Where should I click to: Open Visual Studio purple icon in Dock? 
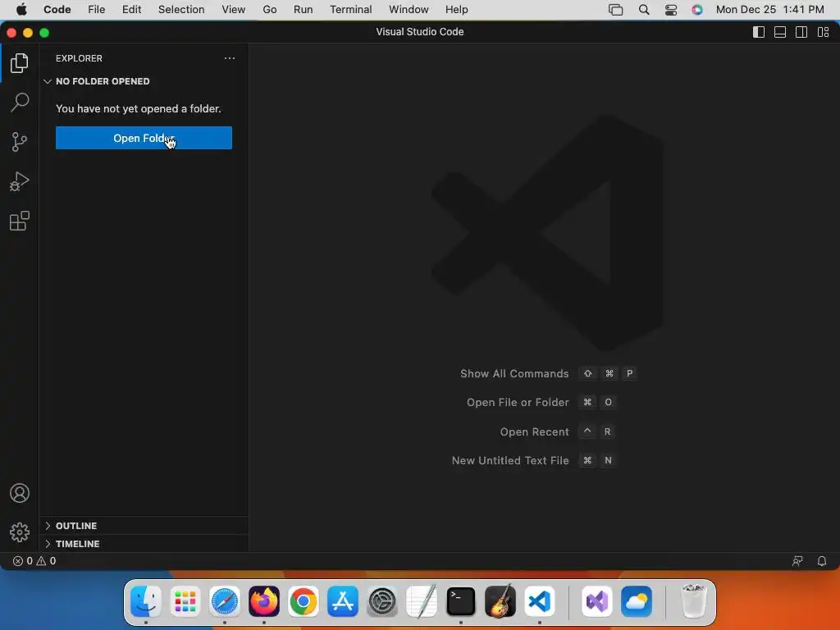(597, 601)
